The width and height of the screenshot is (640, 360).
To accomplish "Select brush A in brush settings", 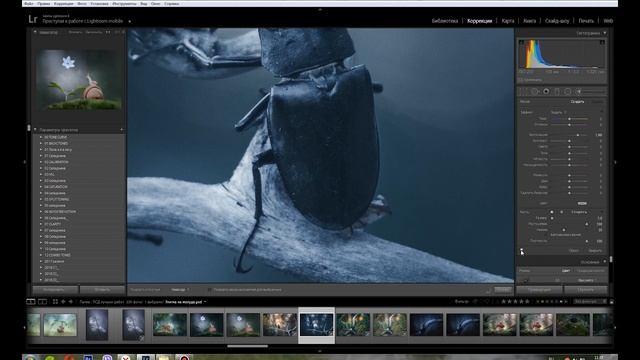I will coord(552,212).
